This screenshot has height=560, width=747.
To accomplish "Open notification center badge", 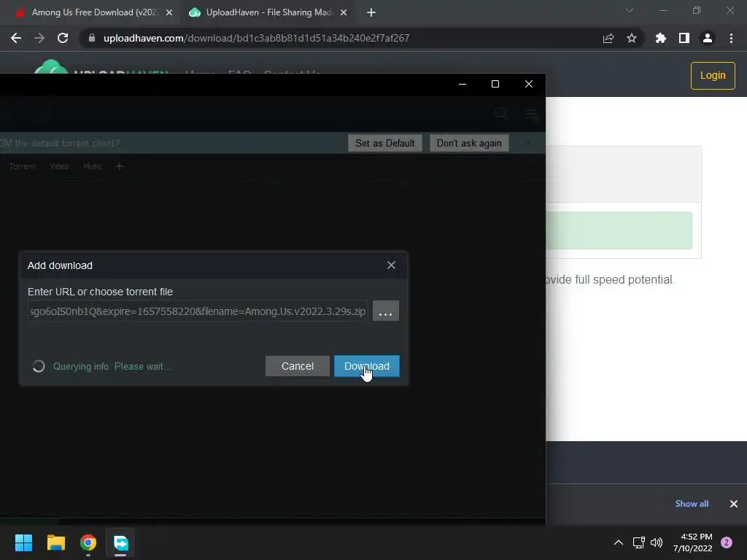I will [x=727, y=542].
